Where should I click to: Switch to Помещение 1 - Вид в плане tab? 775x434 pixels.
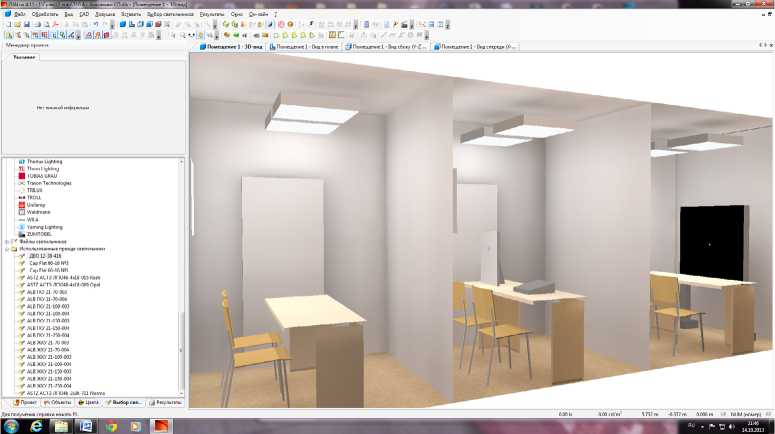click(x=308, y=46)
